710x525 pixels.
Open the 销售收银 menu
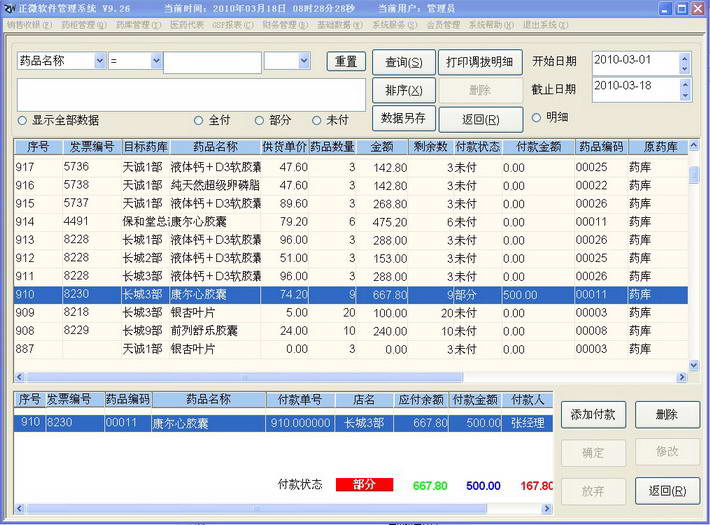(x=29, y=25)
